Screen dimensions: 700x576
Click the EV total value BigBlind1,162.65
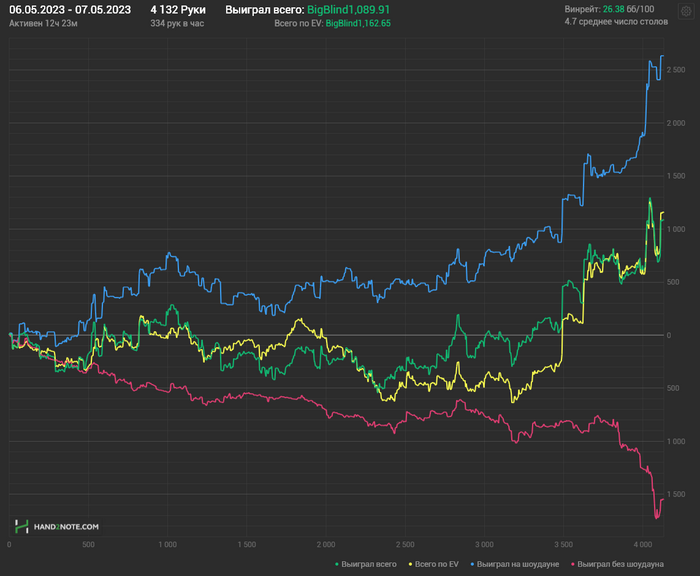click(x=358, y=23)
